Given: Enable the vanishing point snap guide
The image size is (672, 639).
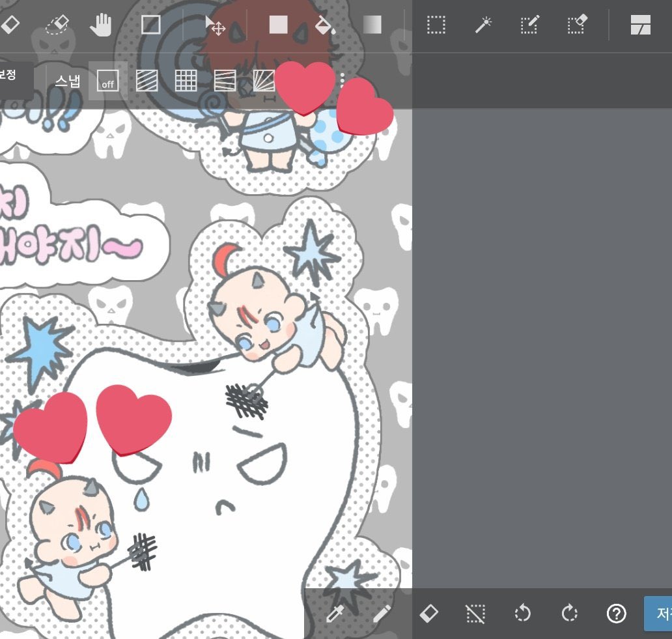Looking at the screenshot, I should [225, 81].
